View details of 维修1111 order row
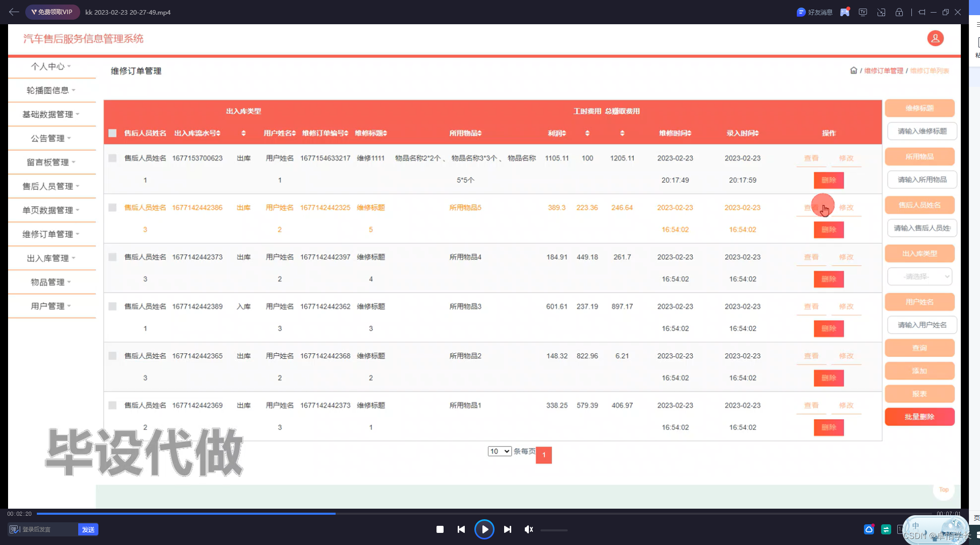 (811, 158)
